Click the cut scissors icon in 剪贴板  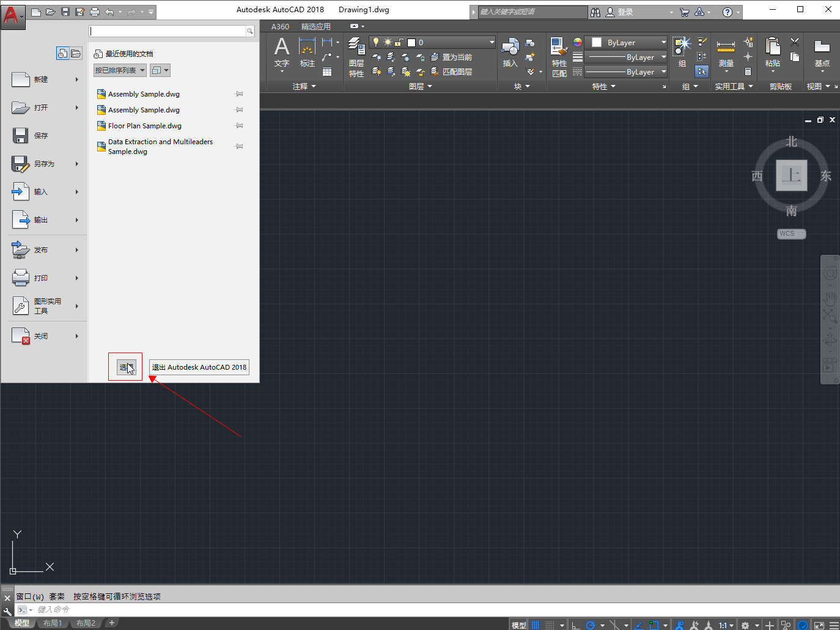point(795,42)
